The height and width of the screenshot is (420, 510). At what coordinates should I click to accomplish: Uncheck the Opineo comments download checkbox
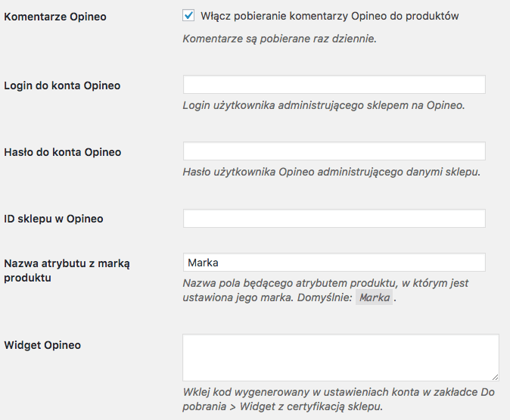[188, 15]
